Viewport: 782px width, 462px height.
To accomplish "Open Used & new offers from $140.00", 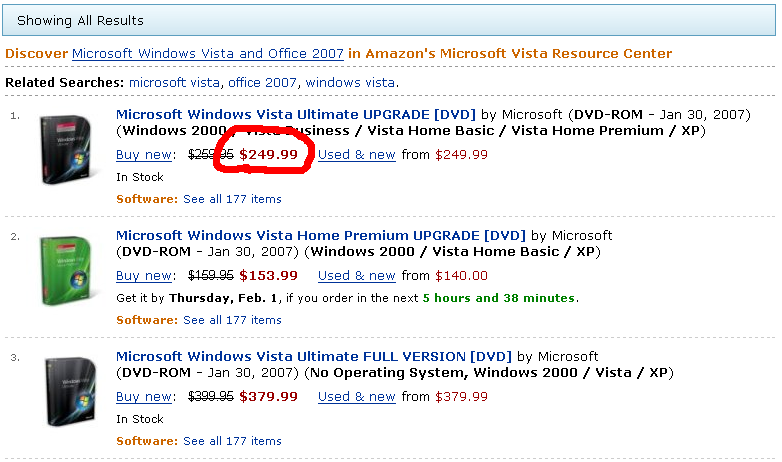I will point(357,276).
